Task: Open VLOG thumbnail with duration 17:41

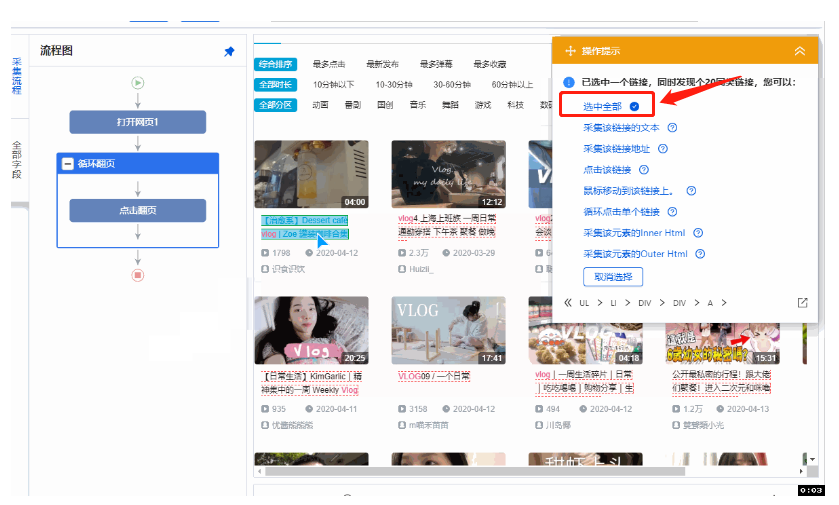Action: click(448, 331)
